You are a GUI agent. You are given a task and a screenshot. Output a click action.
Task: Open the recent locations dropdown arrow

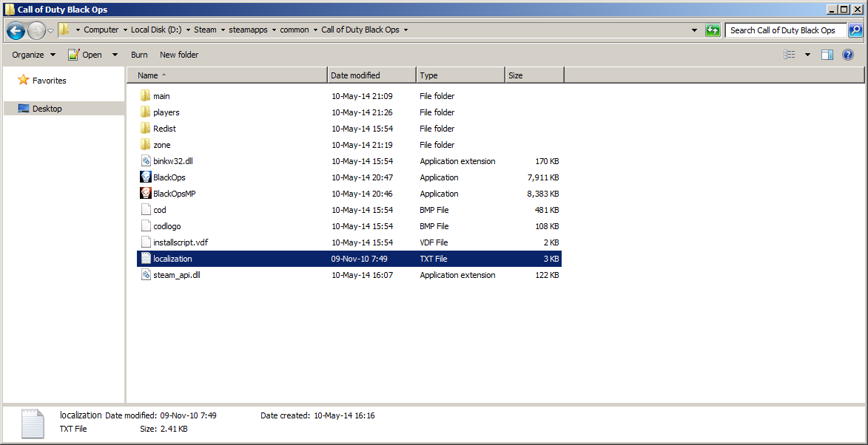coord(51,30)
